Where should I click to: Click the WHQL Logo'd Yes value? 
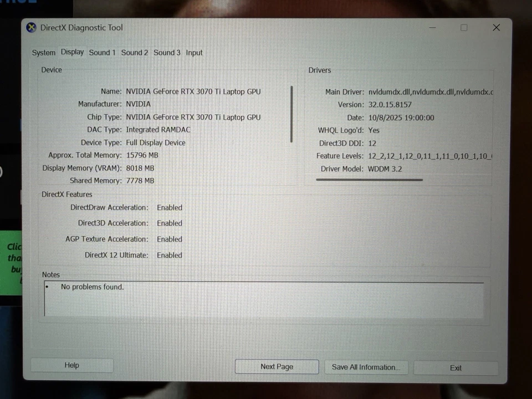point(373,130)
